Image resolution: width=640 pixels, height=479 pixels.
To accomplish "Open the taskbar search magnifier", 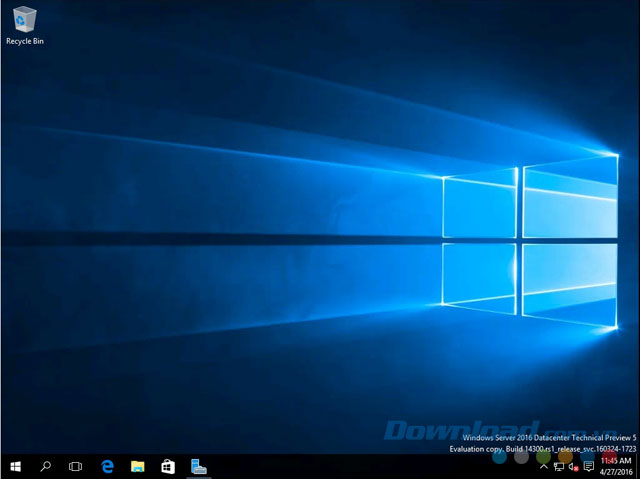I will tap(45, 466).
